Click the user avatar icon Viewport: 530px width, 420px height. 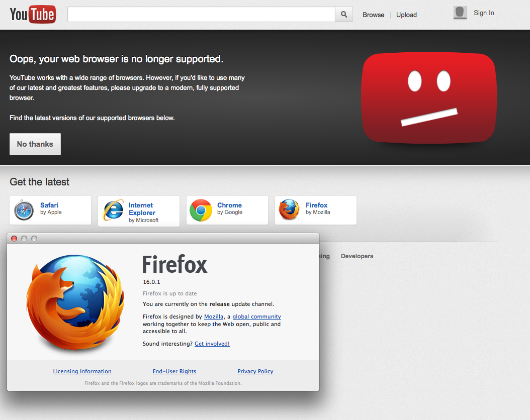pyautogui.click(x=460, y=13)
